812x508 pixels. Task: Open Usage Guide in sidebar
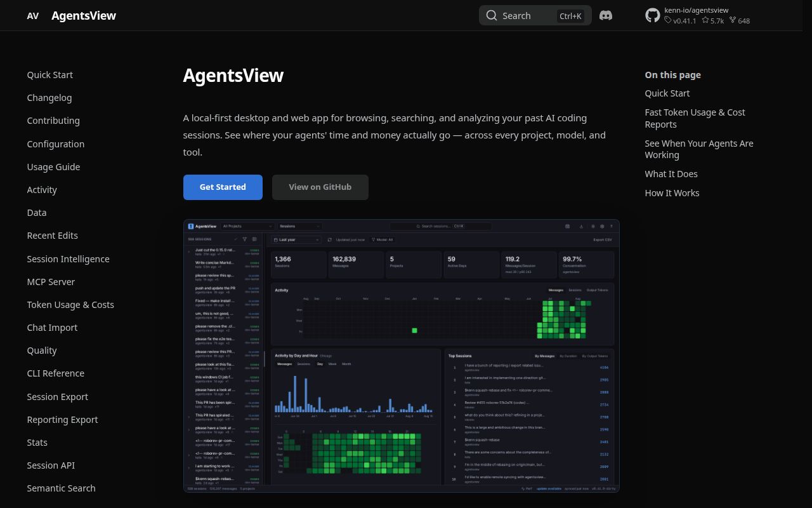click(53, 167)
